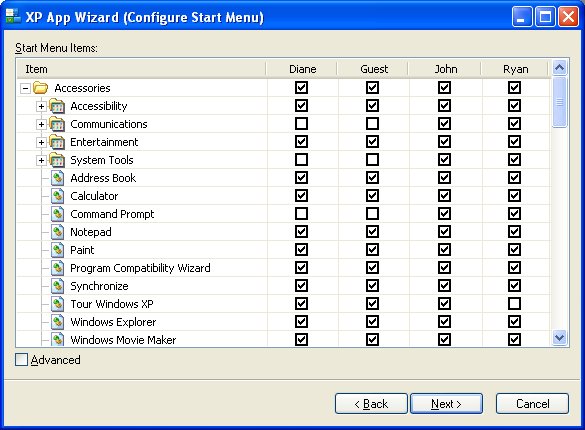Select the Address Book row label
The height and width of the screenshot is (430, 585).
click(x=103, y=178)
